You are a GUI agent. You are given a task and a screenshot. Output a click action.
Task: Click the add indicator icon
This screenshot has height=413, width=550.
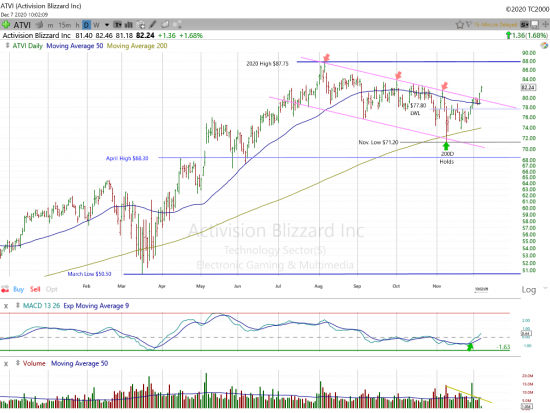141,25
